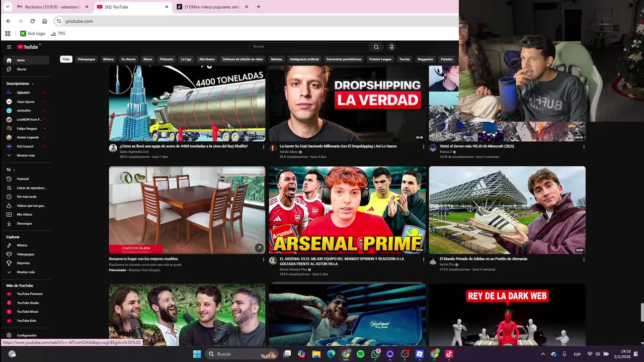Image resolution: width=644 pixels, height=362 pixels.
Task: Open Gol Caracol subscription channel
Action: (x=27, y=146)
